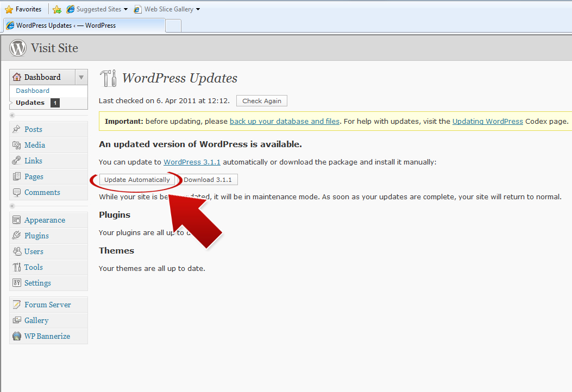Click the Dashboard home icon
Viewport: 572px width, 392px height.
[x=17, y=77]
